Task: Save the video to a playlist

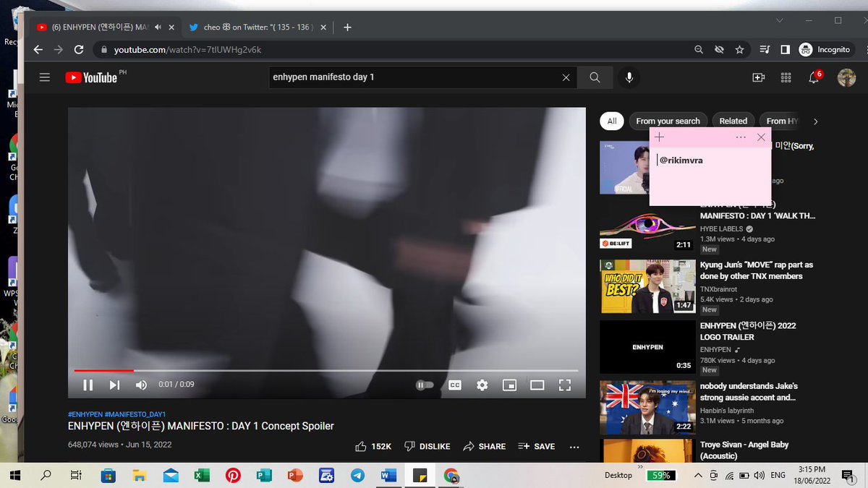Action: pos(537,447)
